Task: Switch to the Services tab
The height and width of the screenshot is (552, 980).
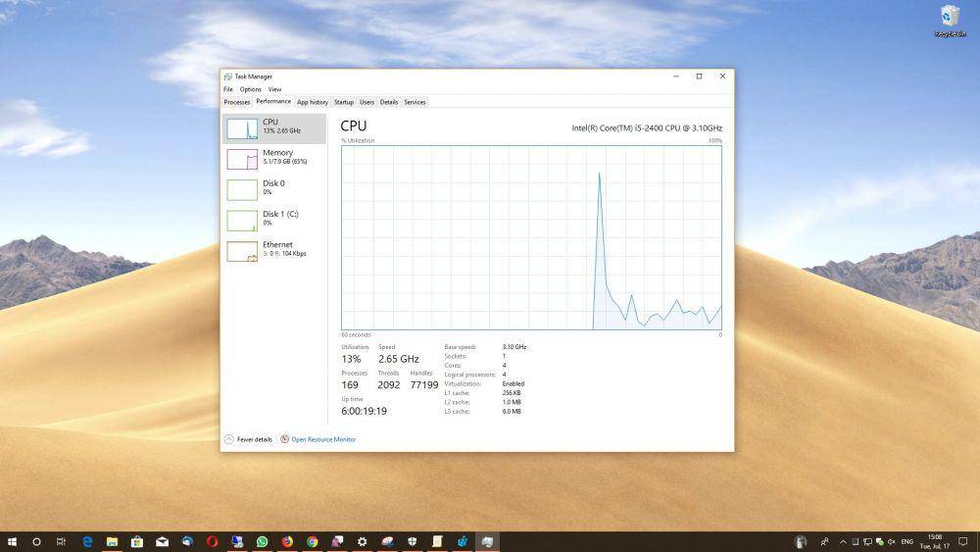Action: click(415, 102)
